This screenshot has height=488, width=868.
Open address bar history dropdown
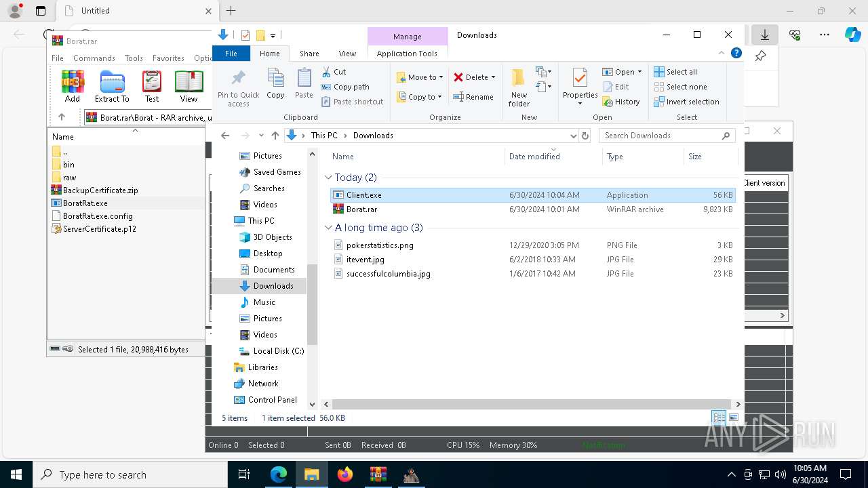(574, 136)
